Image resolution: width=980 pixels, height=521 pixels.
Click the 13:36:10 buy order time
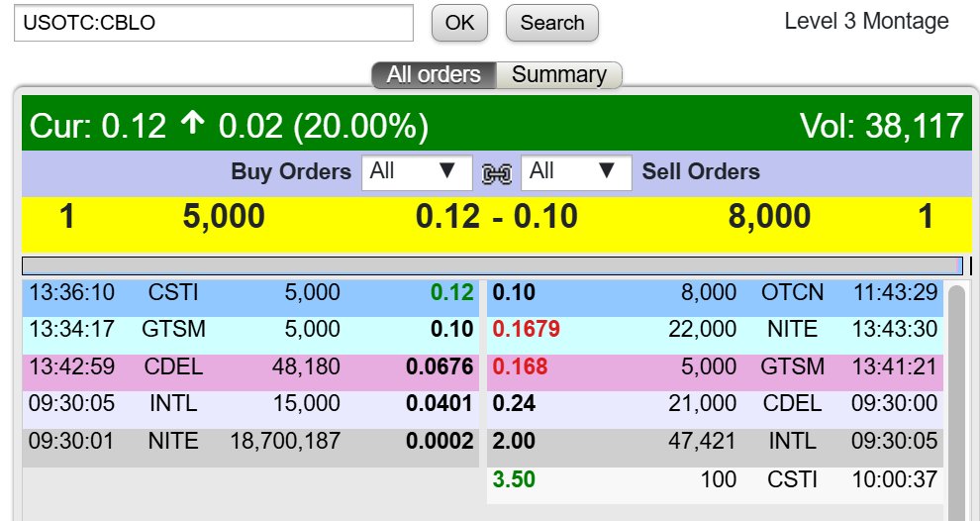pos(72,292)
